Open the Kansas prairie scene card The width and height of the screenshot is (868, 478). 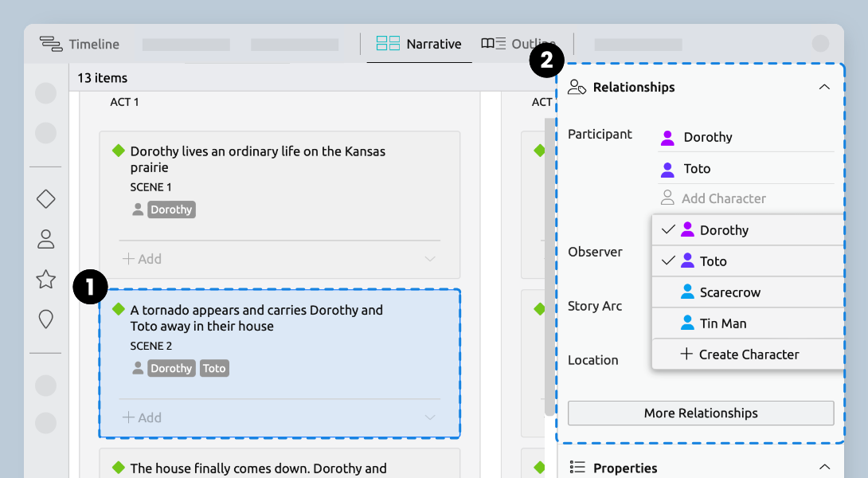click(x=280, y=205)
